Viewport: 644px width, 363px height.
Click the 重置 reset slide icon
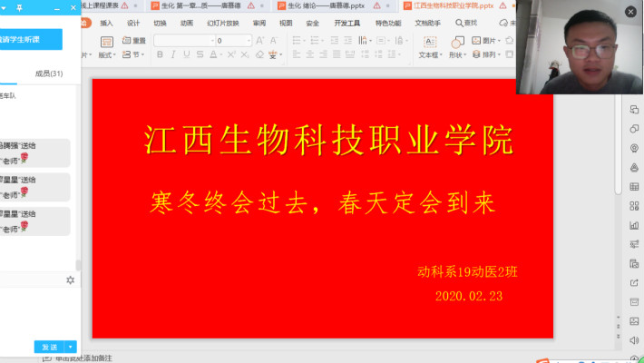point(133,41)
